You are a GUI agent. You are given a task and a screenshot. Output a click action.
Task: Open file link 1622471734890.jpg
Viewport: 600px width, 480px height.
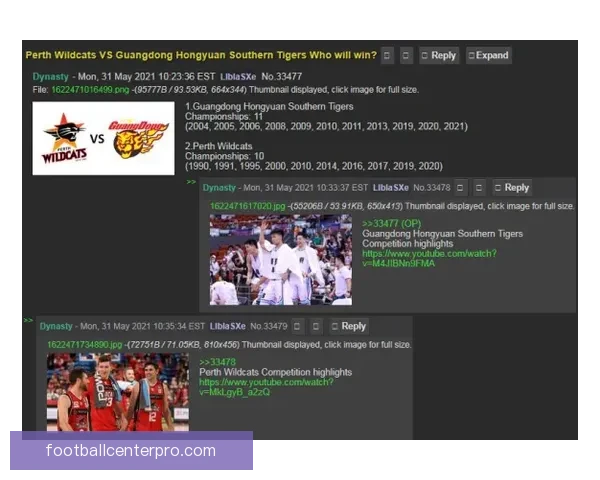click(x=85, y=344)
